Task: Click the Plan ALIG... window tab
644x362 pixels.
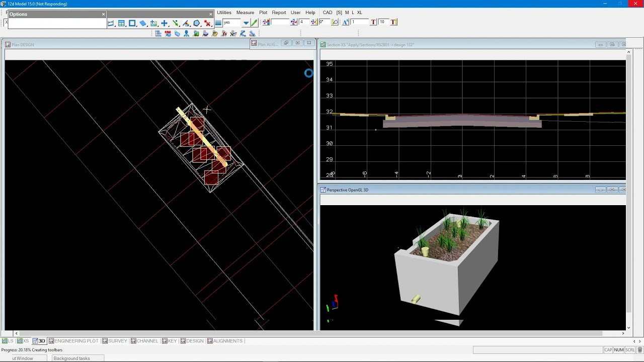Action: tap(267, 44)
